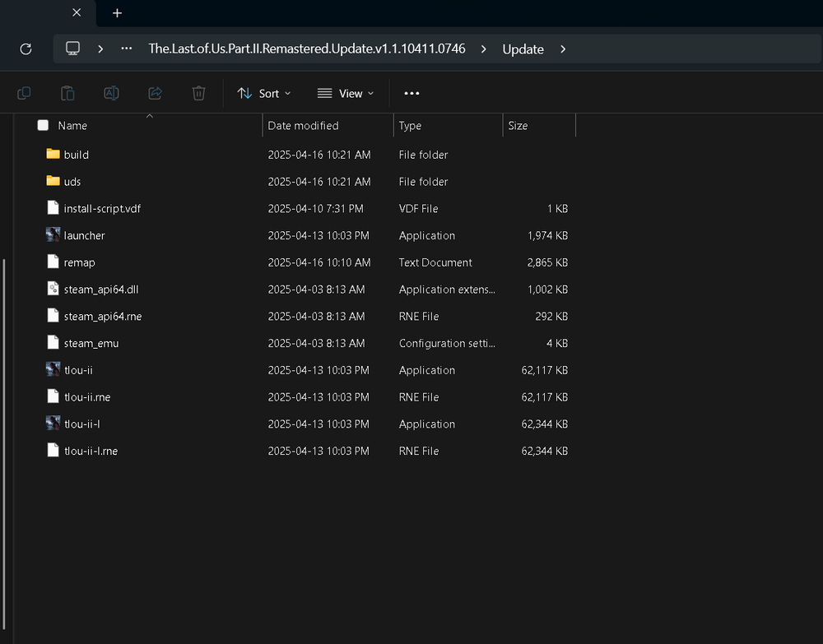Image resolution: width=823 pixels, height=644 pixels.
Task: Click the tlou-ii application icon
Action: tap(53, 369)
